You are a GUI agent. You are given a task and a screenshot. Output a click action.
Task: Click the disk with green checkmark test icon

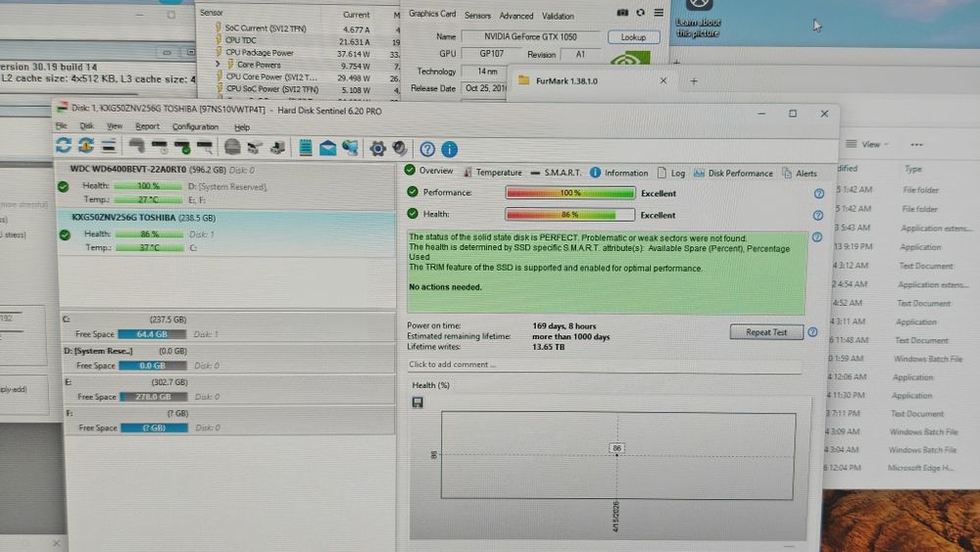[x=182, y=147]
